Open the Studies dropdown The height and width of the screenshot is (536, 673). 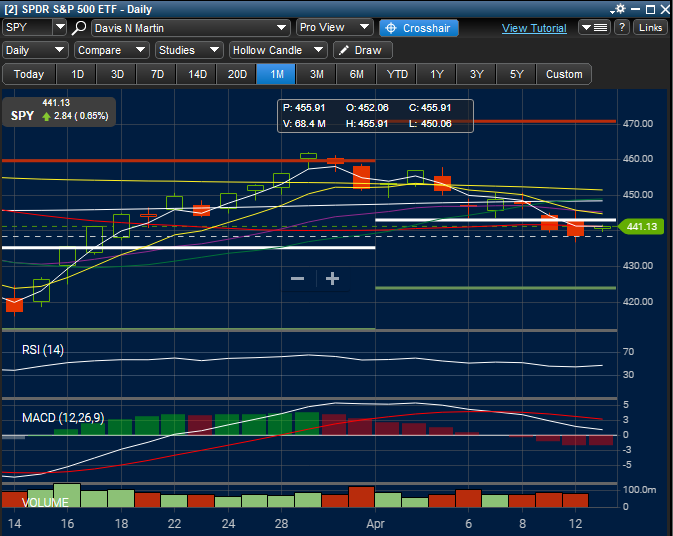coord(189,50)
